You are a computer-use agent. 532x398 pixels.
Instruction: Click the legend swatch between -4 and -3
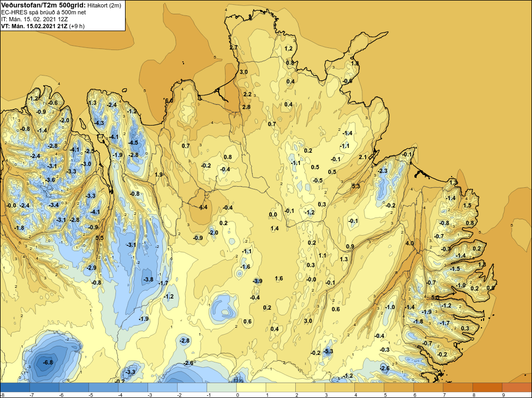pos(133,387)
